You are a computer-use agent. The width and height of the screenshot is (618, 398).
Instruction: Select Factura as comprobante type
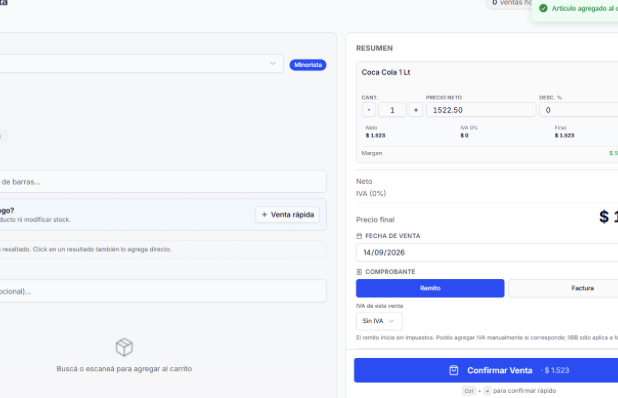pyautogui.click(x=563, y=288)
